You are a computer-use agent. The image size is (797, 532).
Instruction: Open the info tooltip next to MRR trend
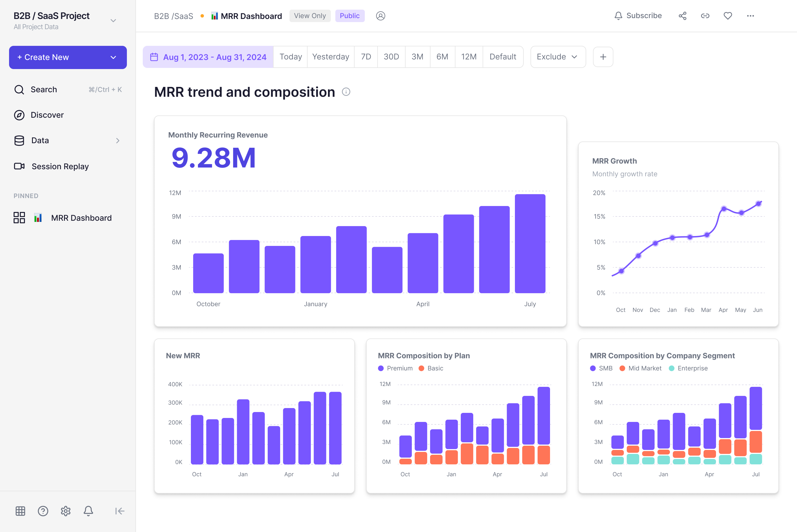tap(346, 92)
